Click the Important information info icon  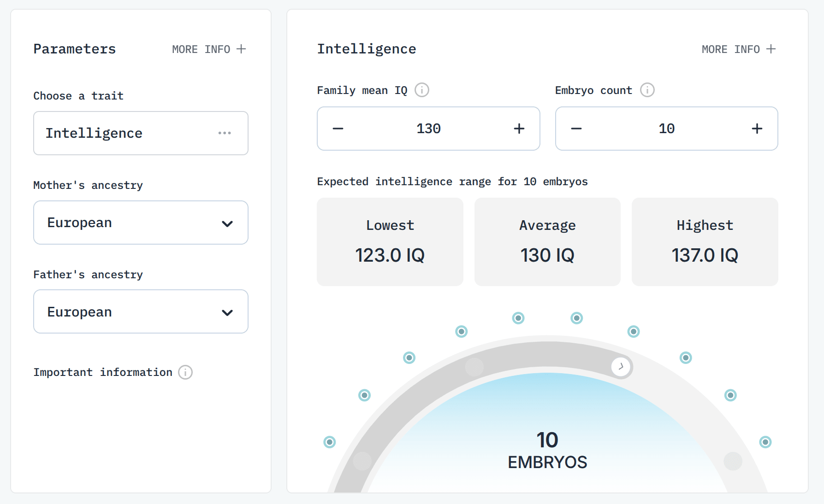[x=185, y=372]
